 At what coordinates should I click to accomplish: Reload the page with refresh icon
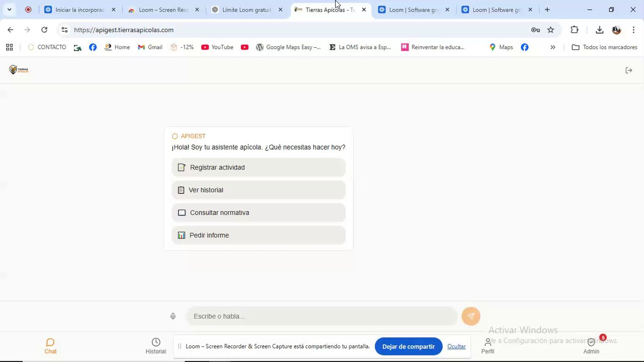point(44,30)
